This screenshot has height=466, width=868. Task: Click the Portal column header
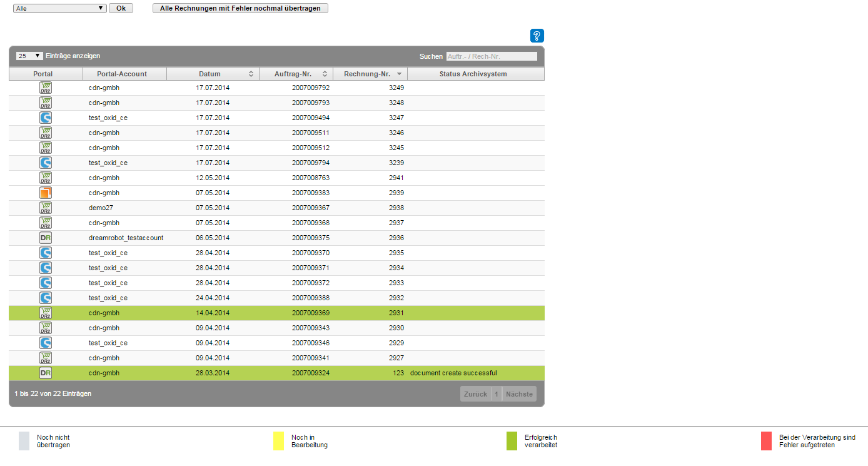tap(46, 74)
